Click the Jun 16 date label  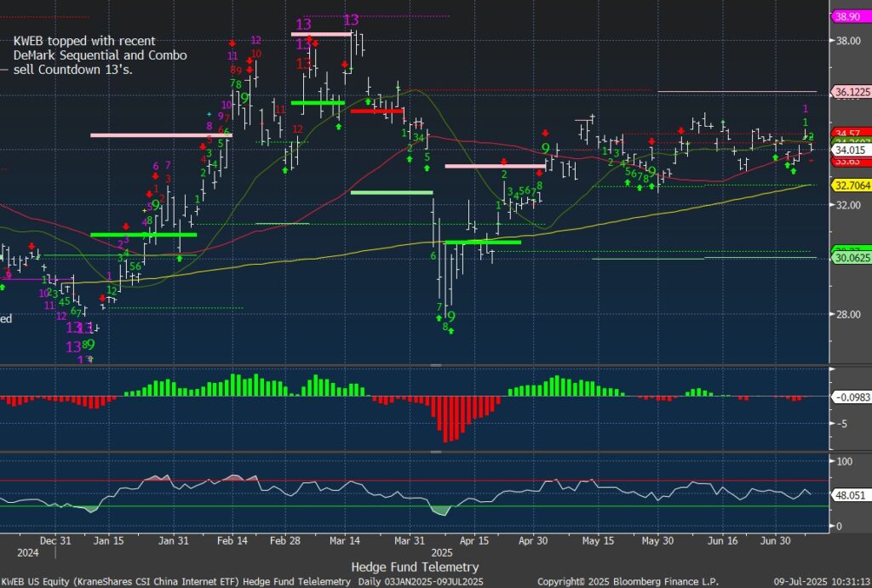(x=722, y=540)
